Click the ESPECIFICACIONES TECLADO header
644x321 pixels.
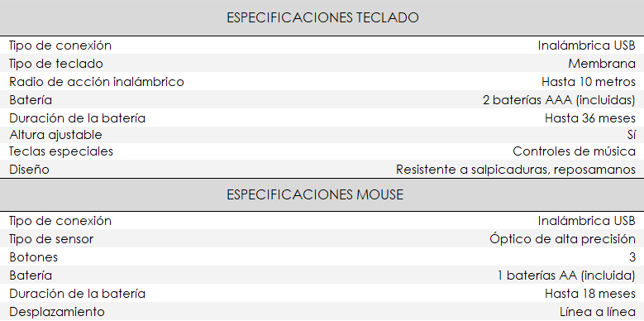(322, 17)
